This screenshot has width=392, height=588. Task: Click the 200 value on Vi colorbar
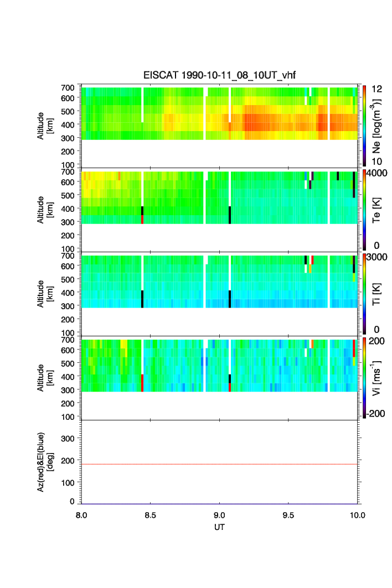point(376,341)
